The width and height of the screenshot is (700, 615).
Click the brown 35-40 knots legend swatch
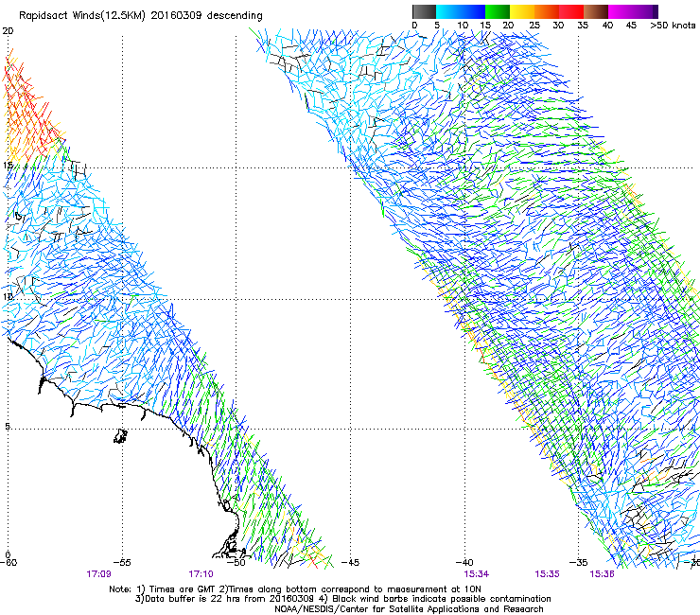[596, 11]
